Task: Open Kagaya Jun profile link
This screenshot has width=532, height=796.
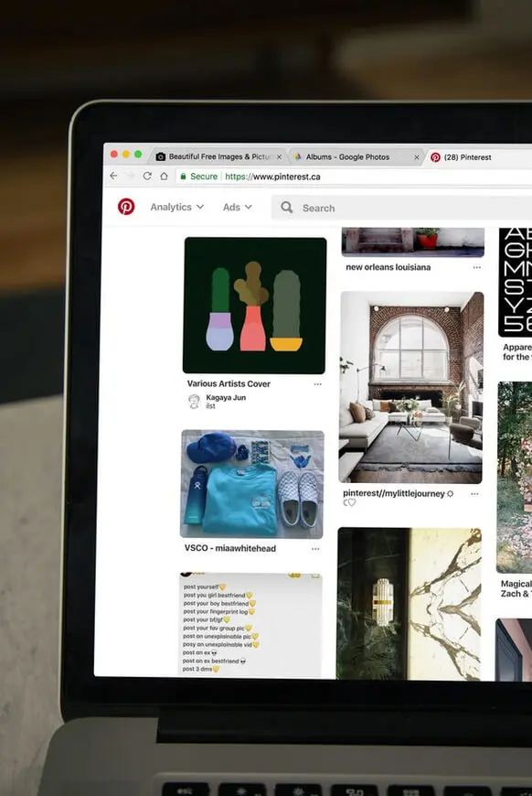Action: coord(226,397)
